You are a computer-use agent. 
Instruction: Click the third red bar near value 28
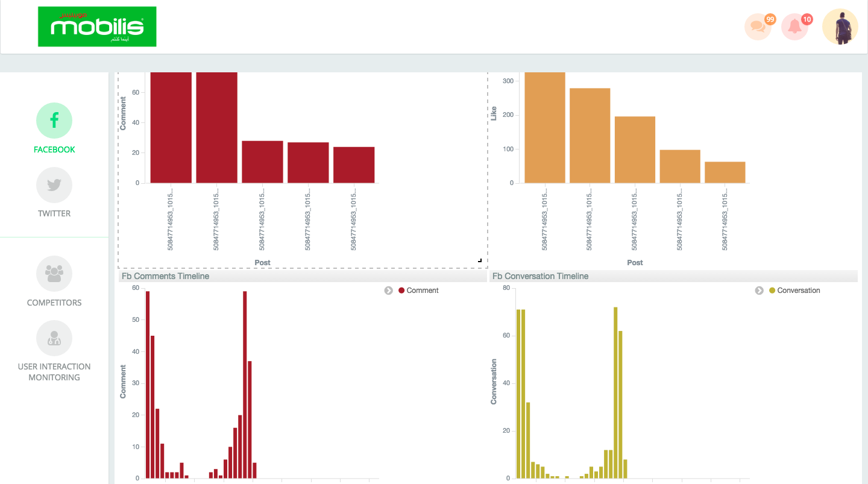click(262, 162)
